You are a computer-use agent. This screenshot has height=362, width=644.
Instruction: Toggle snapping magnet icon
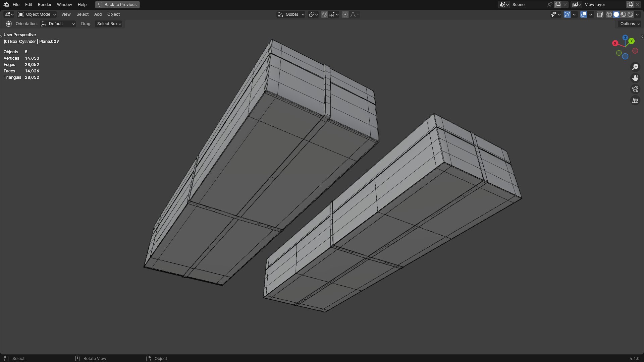pyautogui.click(x=324, y=14)
